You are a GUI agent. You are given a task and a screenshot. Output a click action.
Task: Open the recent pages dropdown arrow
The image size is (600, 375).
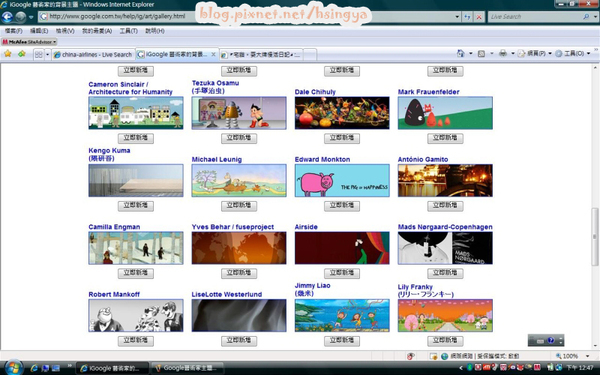(31, 17)
